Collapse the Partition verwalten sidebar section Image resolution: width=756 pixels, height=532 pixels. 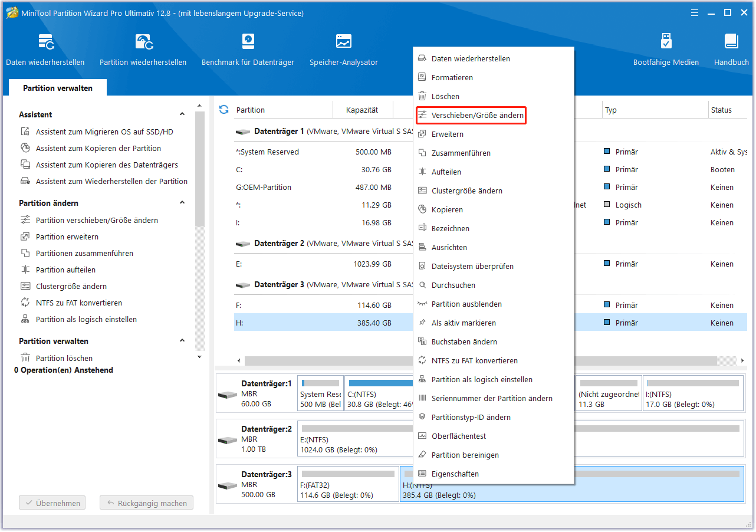(183, 341)
